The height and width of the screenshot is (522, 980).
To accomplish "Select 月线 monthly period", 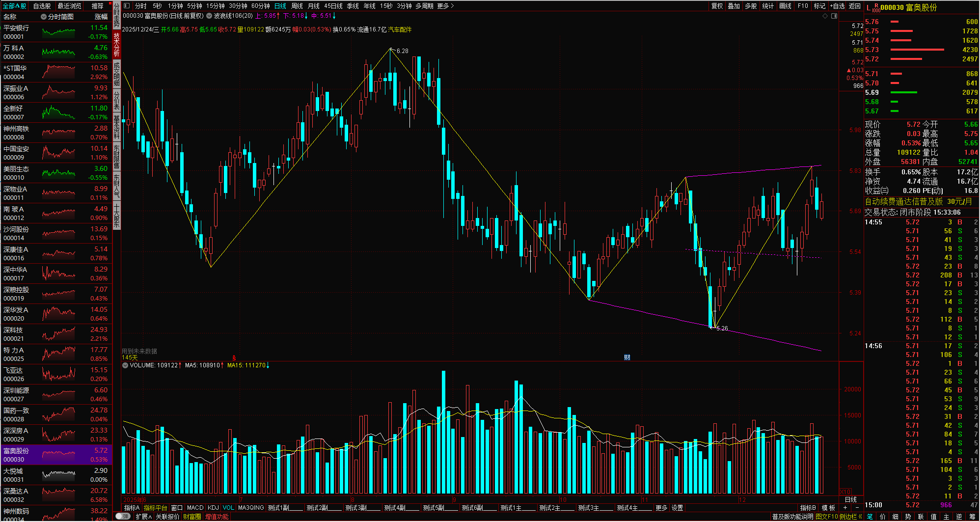I will point(313,6).
